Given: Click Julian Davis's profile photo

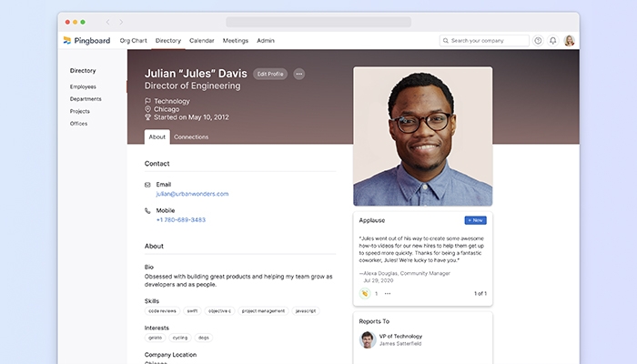Looking at the screenshot, I should (x=423, y=136).
